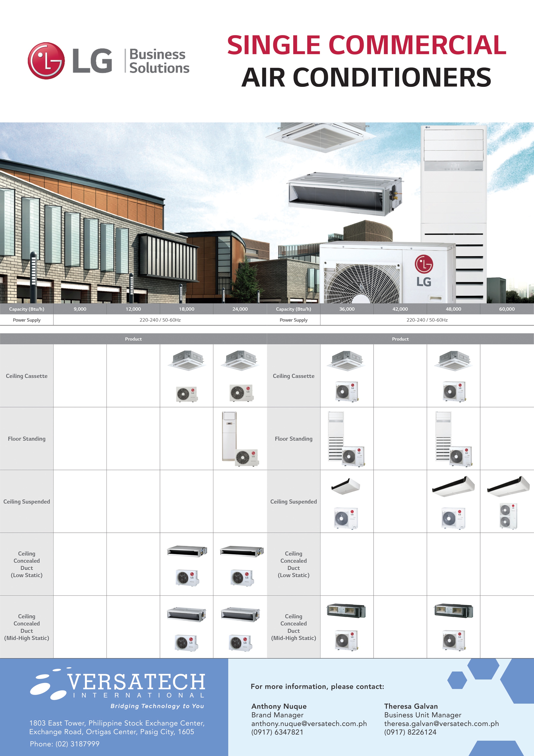
Task: Click the 60,000 Btu twin-fan outdoor unit
Action: pyautogui.click(x=508, y=516)
